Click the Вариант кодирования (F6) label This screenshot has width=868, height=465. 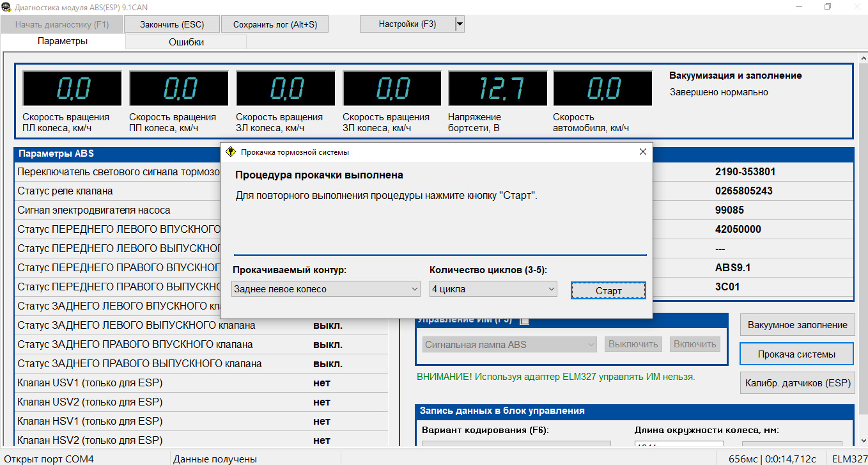coord(485,430)
